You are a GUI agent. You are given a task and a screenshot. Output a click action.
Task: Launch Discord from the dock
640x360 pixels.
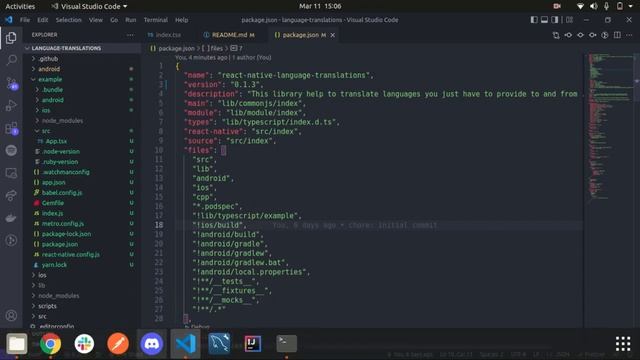click(x=152, y=344)
